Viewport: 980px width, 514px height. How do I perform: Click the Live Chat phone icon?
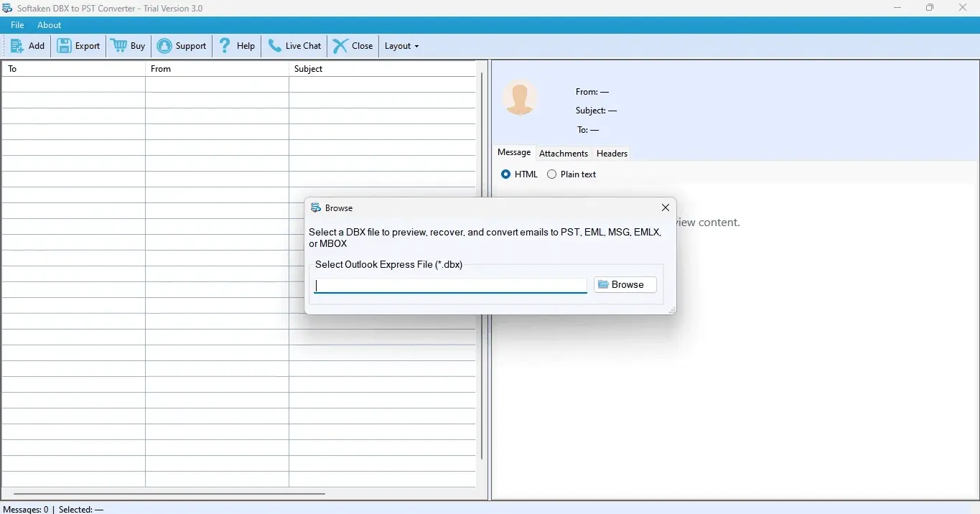click(274, 46)
